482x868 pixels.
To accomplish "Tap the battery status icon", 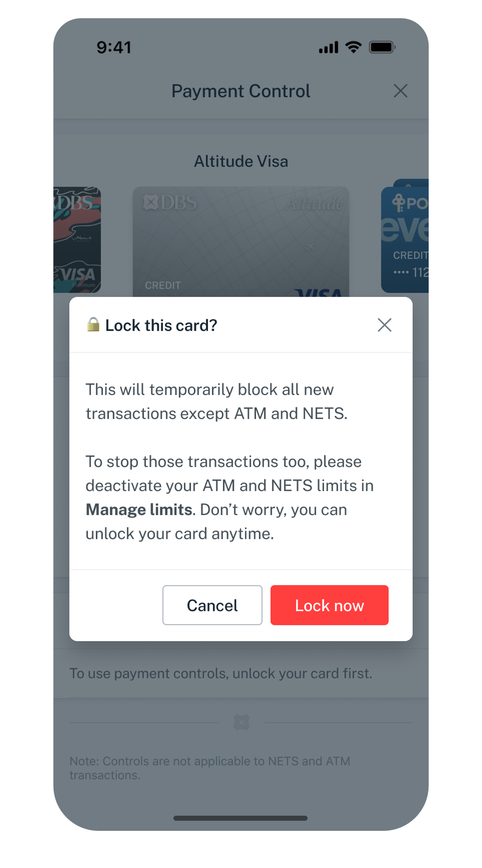I will pos(382,47).
